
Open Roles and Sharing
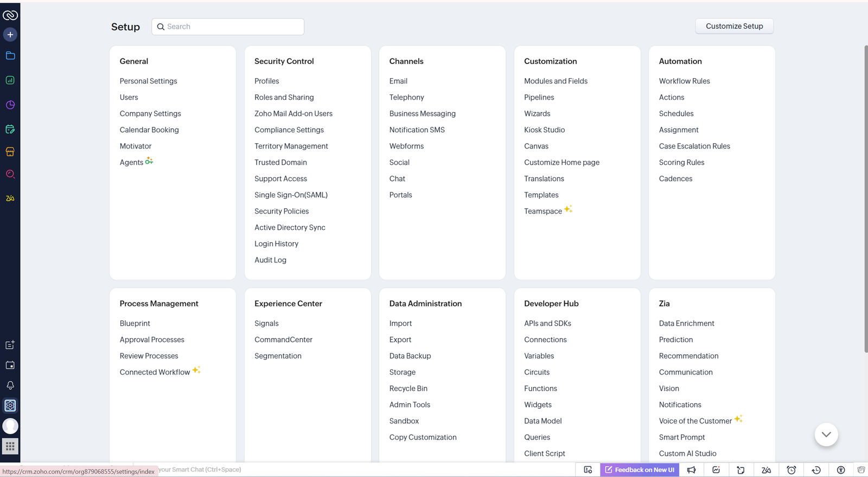(x=284, y=98)
